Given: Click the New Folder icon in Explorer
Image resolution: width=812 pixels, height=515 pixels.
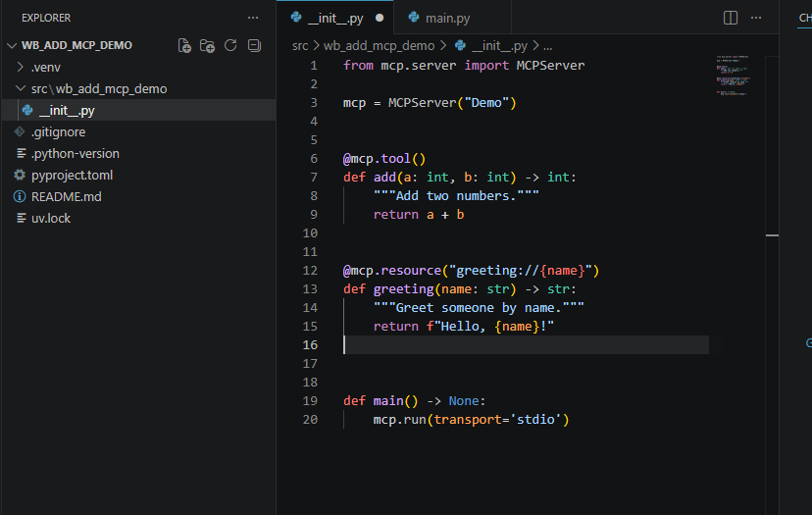Looking at the screenshot, I should [x=207, y=45].
